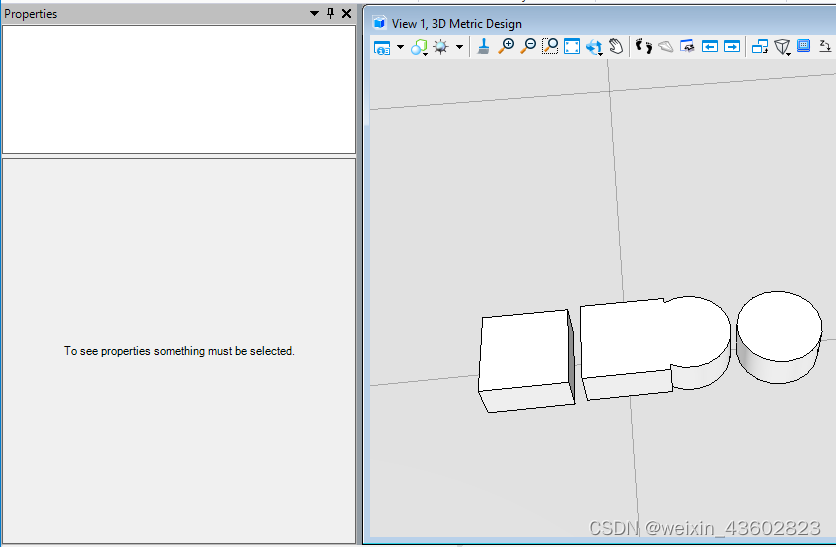836x547 pixels.
Task: Click View Next right arrow
Action: [732, 47]
